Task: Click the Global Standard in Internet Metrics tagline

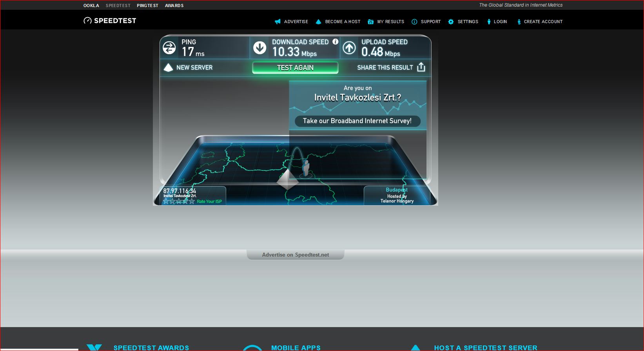Action: tap(521, 5)
